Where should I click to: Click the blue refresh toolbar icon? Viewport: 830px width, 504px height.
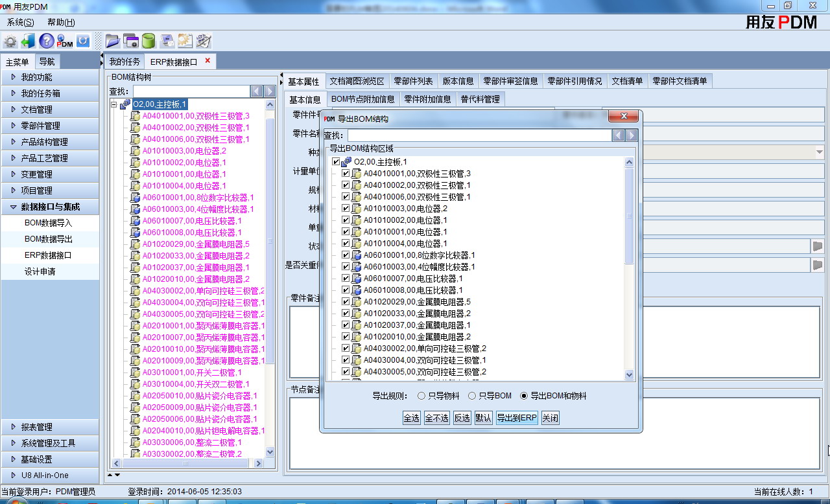point(83,41)
